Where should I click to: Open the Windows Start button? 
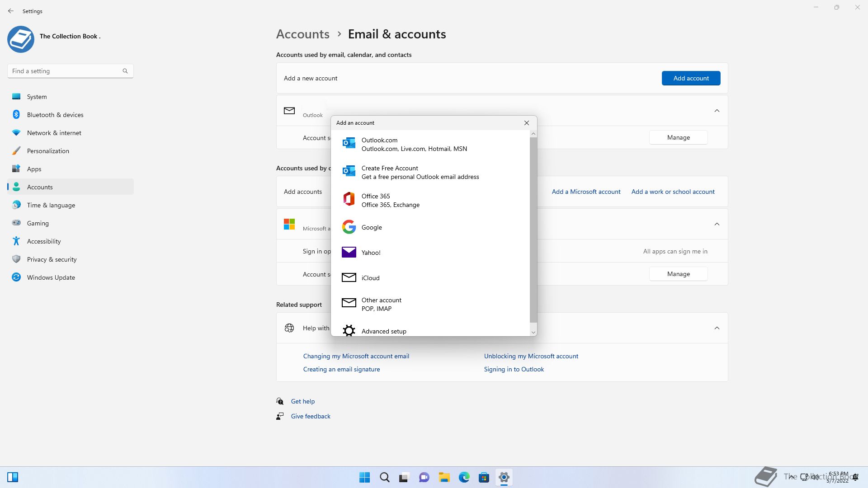pos(364,477)
